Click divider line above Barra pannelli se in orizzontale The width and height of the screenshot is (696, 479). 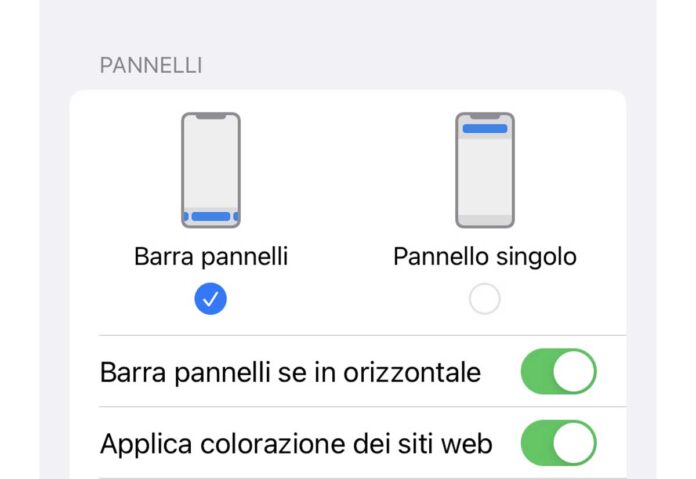[x=362, y=335]
